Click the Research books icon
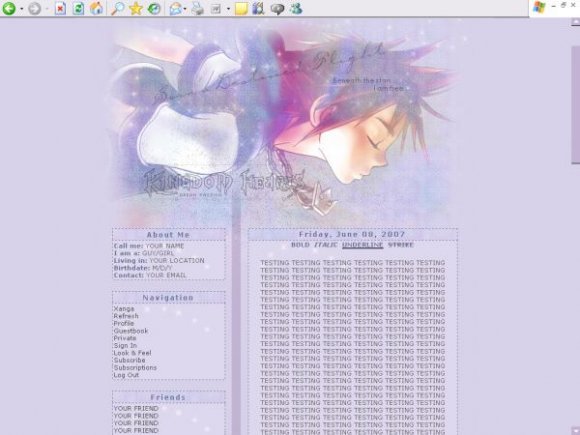 click(259, 8)
